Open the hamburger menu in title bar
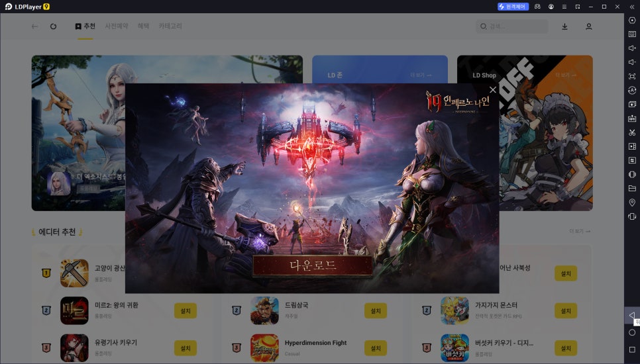The height and width of the screenshot is (364, 640). click(564, 7)
